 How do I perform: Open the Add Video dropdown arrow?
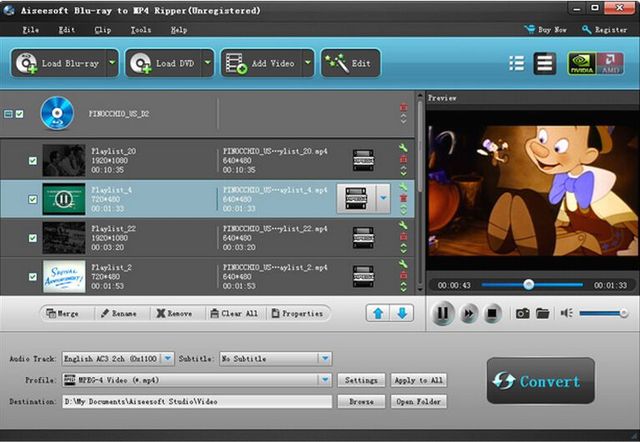point(308,63)
